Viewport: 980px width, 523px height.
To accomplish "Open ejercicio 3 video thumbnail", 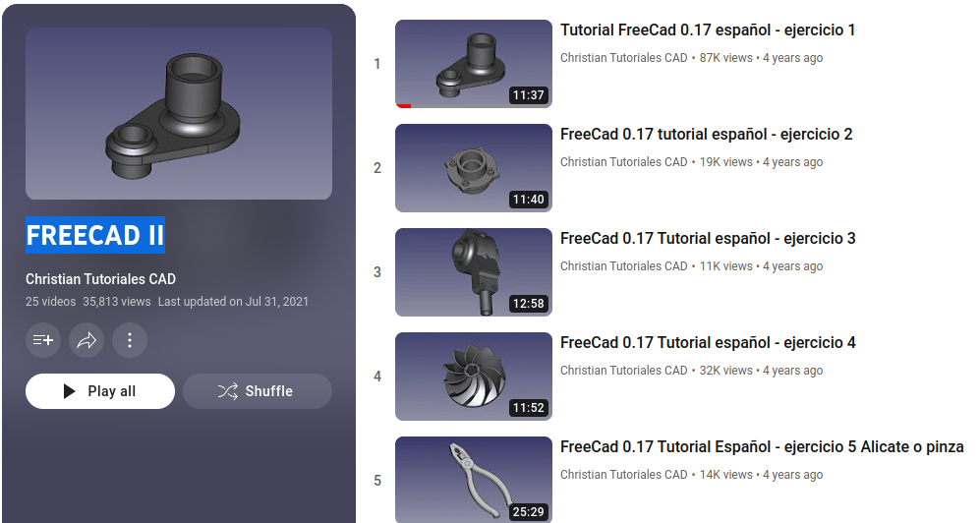I will [x=474, y=271].
